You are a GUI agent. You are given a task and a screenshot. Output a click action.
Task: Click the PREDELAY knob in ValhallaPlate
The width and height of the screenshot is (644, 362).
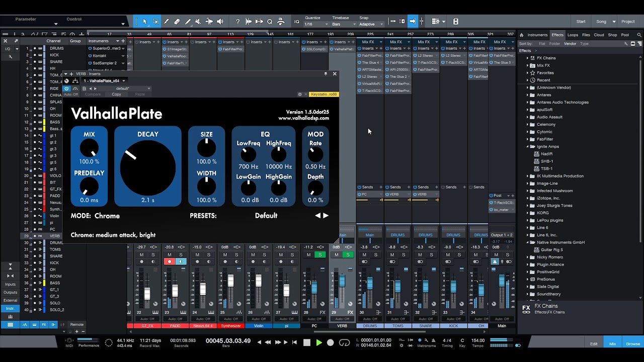[89, 187]
